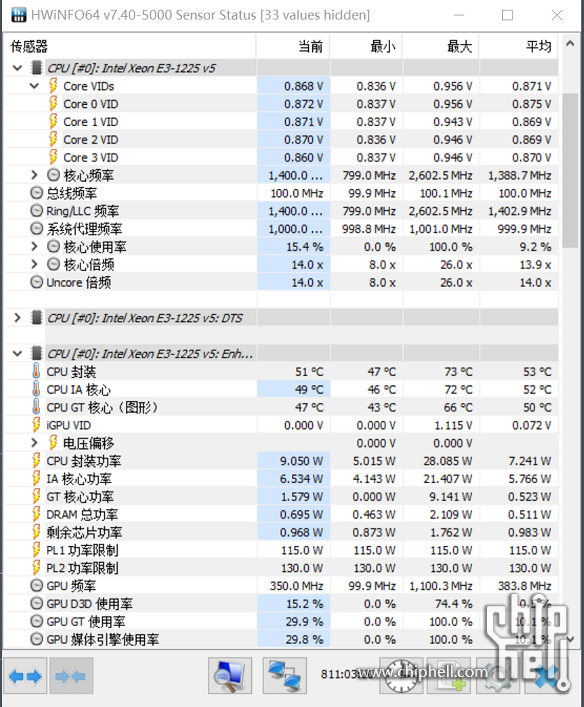Click the vertical scrollbar thumb

[x=570, y=170]
